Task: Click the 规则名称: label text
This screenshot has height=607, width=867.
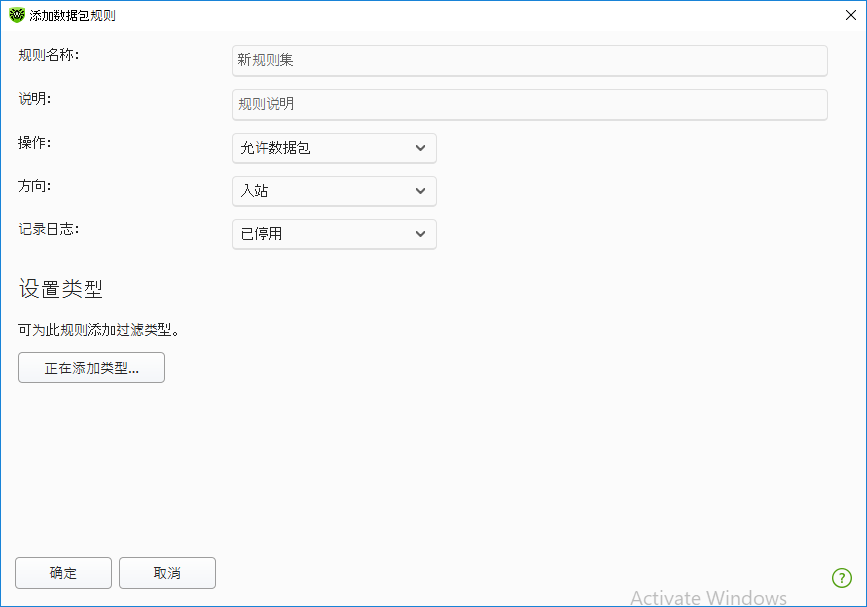Action: tap(49, 55)
